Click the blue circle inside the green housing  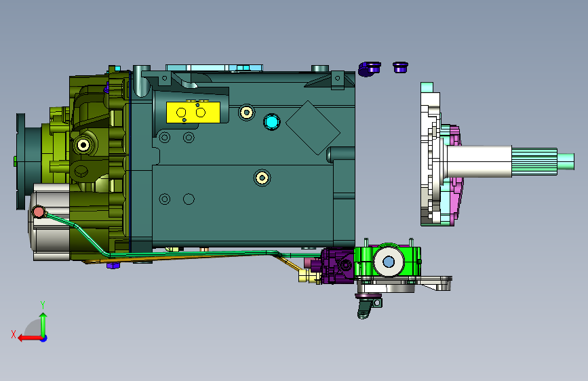389,262
